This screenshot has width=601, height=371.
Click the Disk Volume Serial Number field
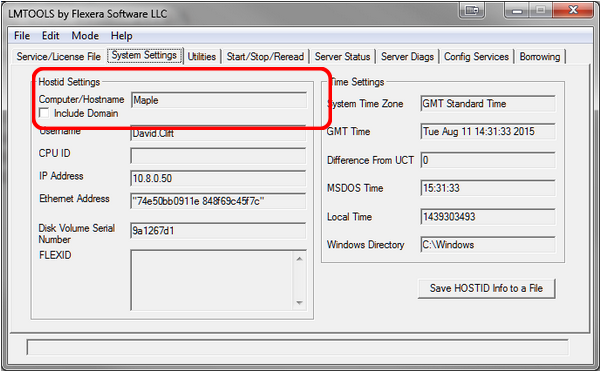pos(218,231)
